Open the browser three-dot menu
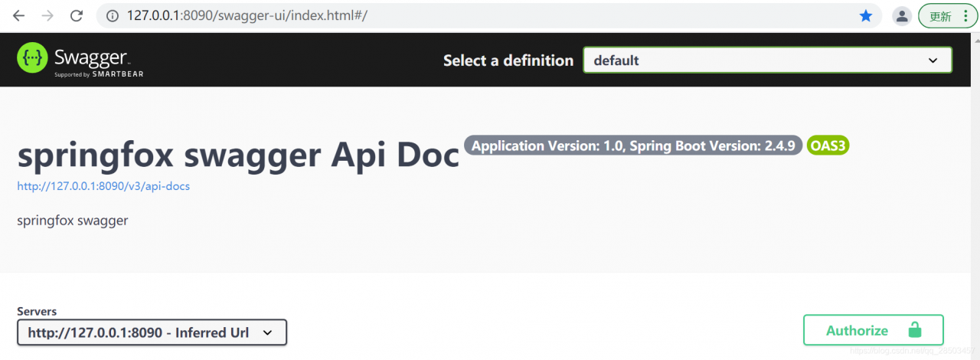980x360 pixels. pos(965,16)
